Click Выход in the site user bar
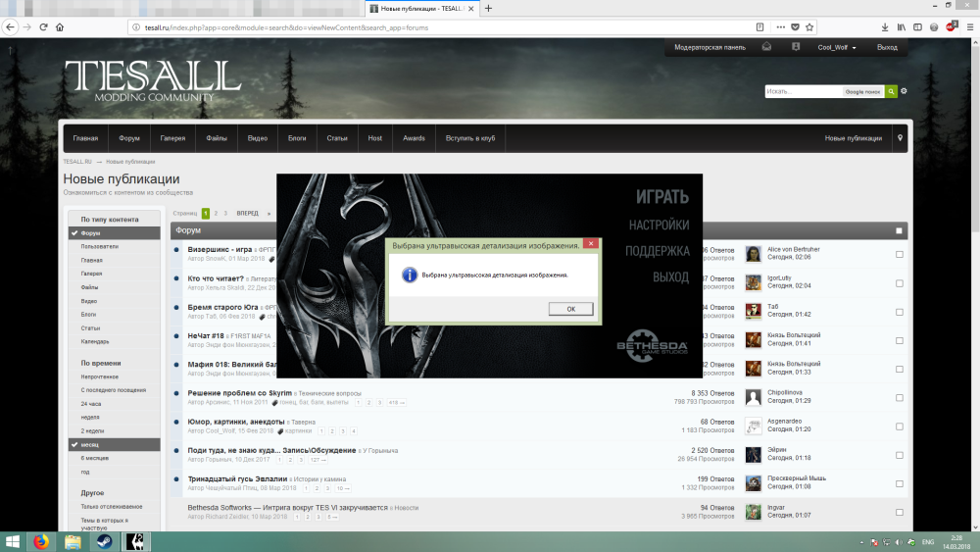The height and width of the screenshot is (552, 980). click(886, 47)
